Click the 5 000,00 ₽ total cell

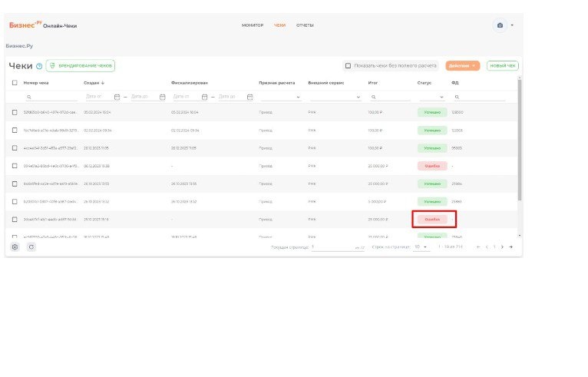[377, 201]
